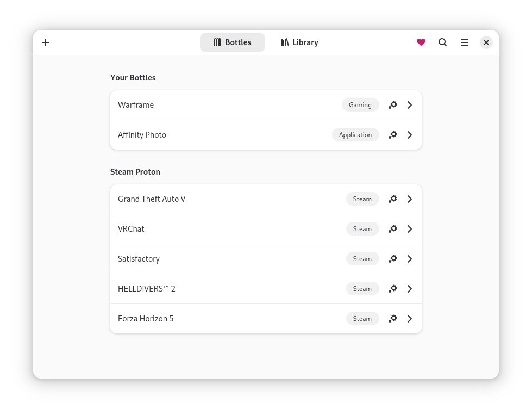Screen dimensions: 532x415
Task: Open HELLDIVERS 2 via its chevron arrow
Action: [x=410, y=289]
